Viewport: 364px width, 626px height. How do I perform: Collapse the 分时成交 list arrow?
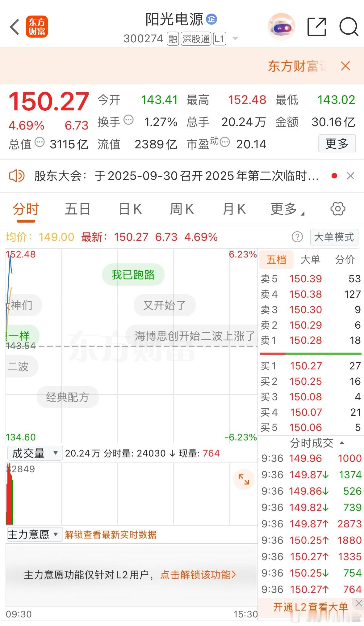(x=341, y=443)
